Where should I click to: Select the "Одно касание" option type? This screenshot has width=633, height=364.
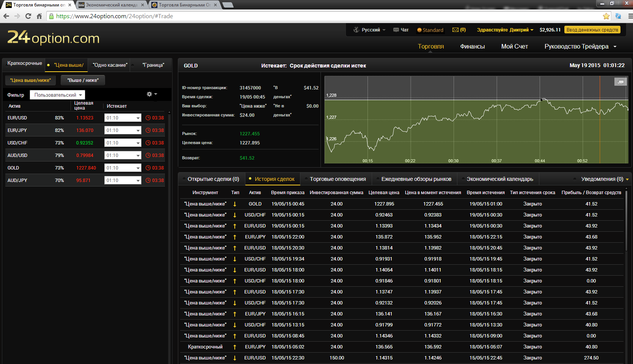click(110, 65)
